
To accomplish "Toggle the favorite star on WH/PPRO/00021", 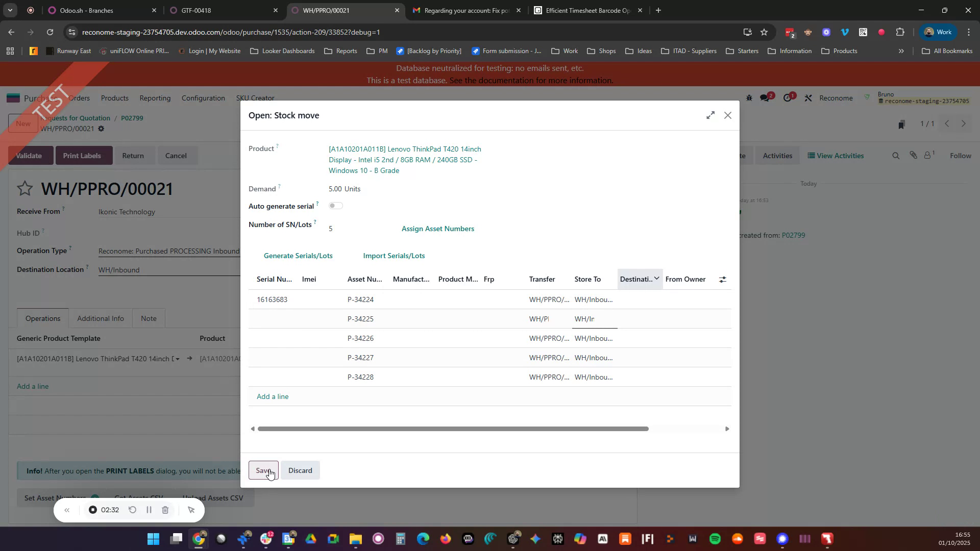I will pos(24,188).
